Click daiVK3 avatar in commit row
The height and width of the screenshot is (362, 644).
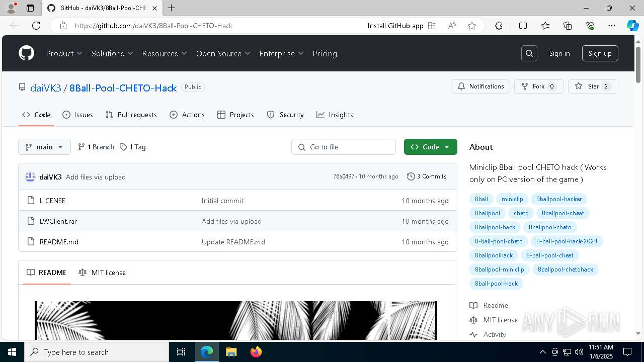[x=30, y=176]
